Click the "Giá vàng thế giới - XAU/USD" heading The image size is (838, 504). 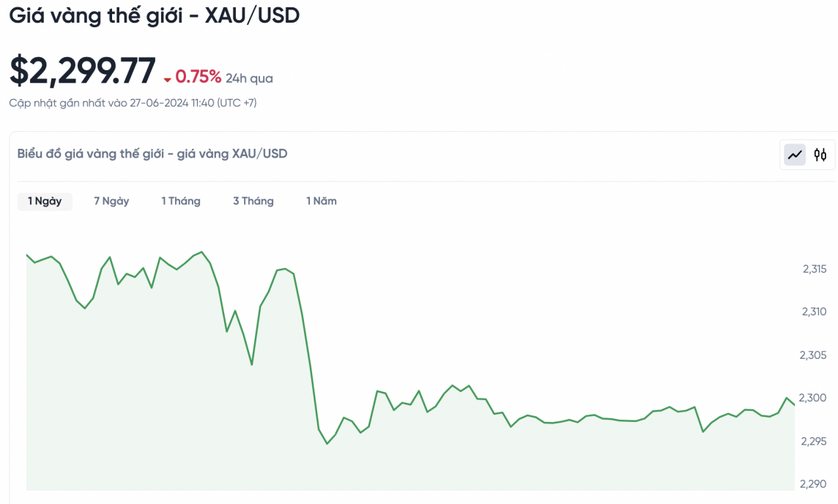155,15
